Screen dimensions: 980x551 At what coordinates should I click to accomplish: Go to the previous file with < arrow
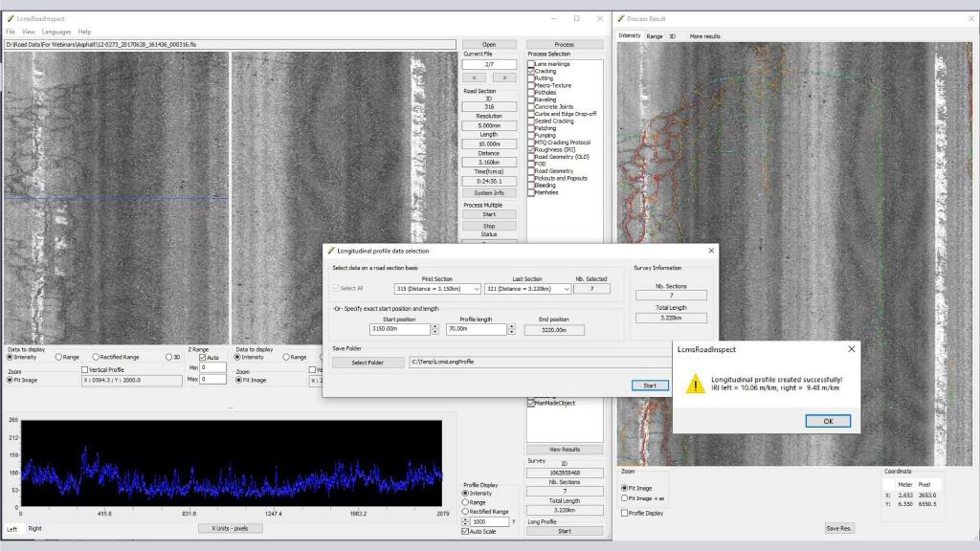click(x=476, y=77)
